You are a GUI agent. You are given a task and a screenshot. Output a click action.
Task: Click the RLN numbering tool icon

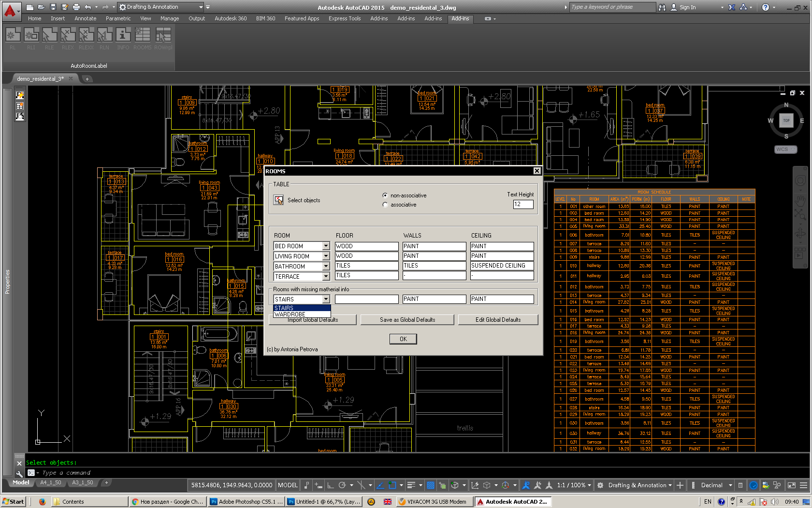tap(104, 35)
